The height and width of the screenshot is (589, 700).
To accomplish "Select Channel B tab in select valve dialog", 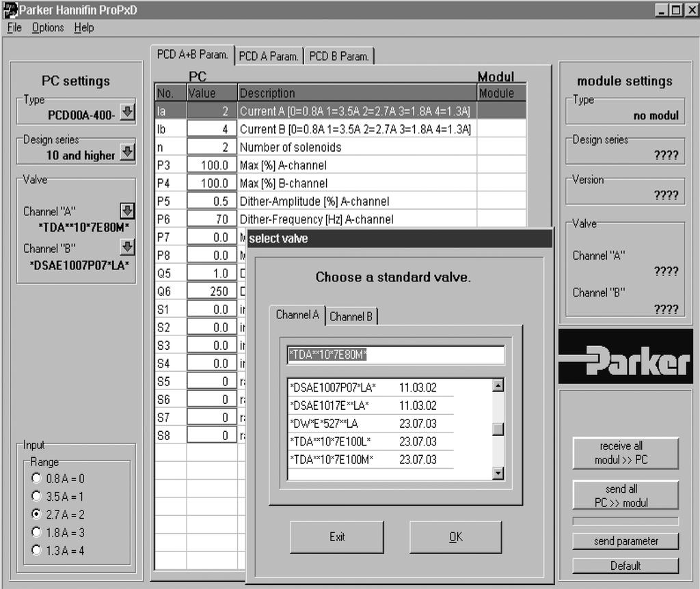I will pos(351,316).
